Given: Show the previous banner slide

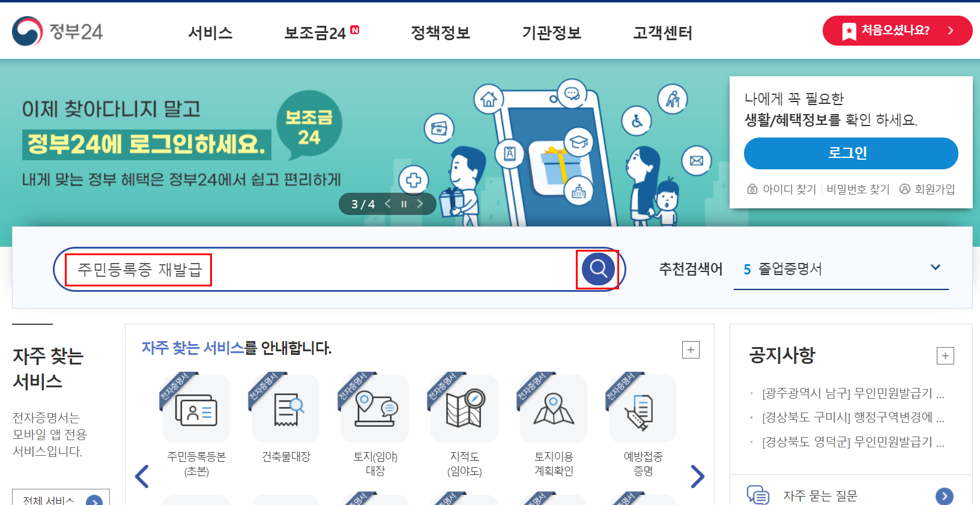Looking at the screenshot, I should pyautogui.click(x=388, y=204).
